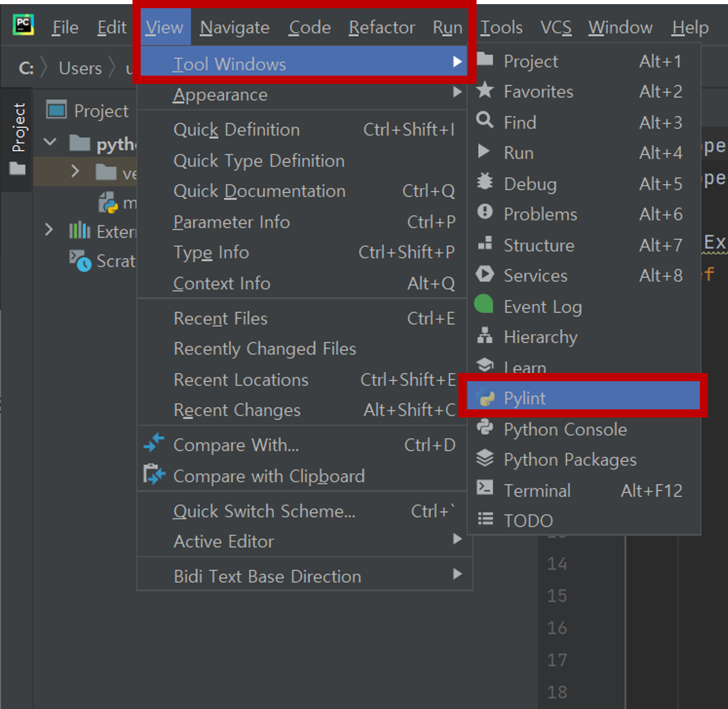Image resolution: width=728 pixels, height=709 pixels.
Task: Click the Learn graduation cap icon
Action: pos(485,365)
